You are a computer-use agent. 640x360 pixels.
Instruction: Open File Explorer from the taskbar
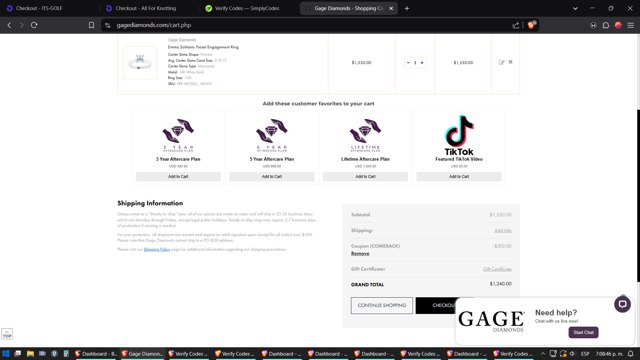30,353
